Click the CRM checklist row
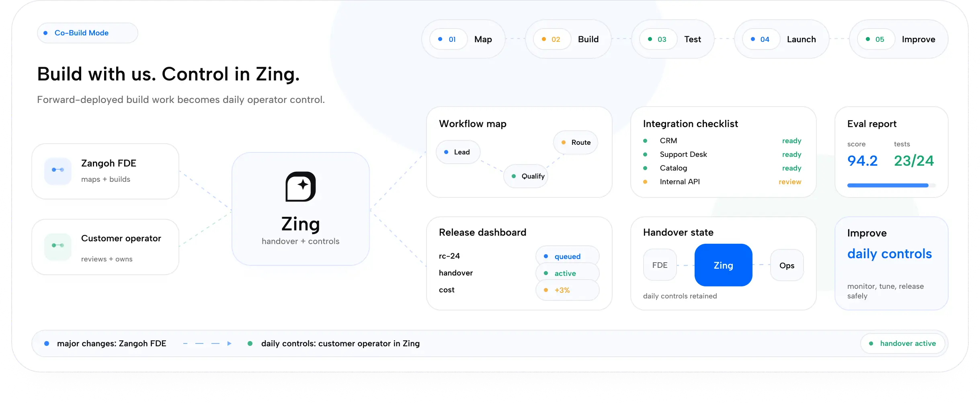The width and height of the screenshot is (980, 403). [x=722, y=141]
